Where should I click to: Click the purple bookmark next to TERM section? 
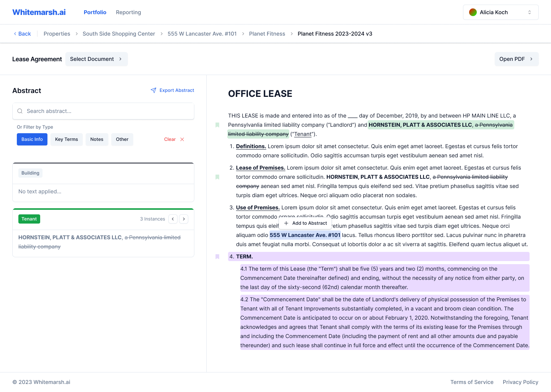tap(217, 256)
